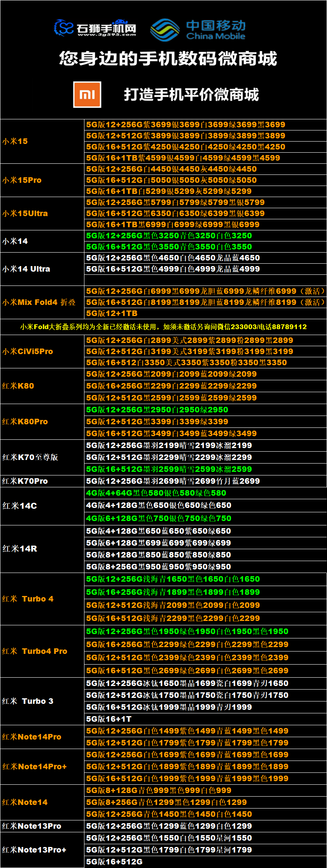Viewport: 327px width, 868px height.
Task: Select the row 5G版12+256G黑2099
Action: point(206,374)
